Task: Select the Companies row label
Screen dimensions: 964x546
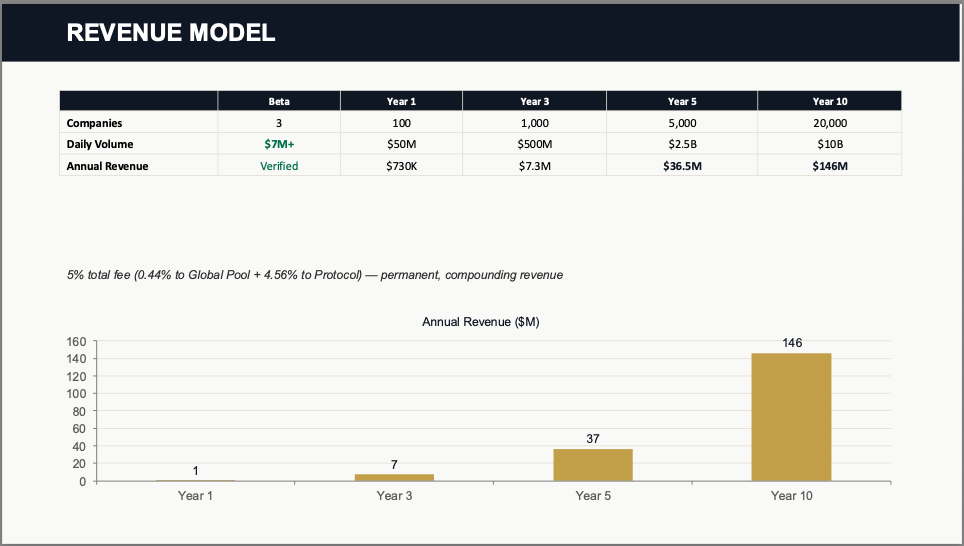Action: 94,123
